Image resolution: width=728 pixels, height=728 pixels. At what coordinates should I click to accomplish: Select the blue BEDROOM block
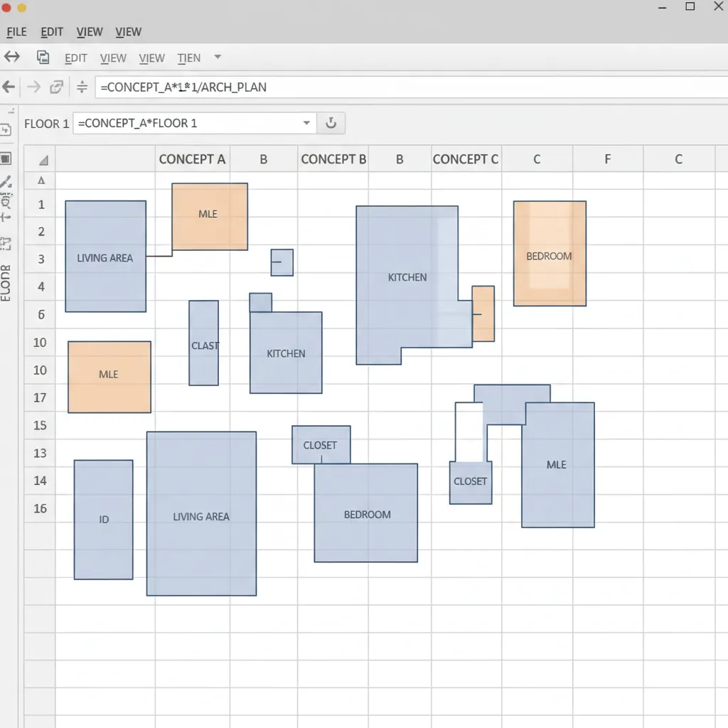(x=366, y=513)
